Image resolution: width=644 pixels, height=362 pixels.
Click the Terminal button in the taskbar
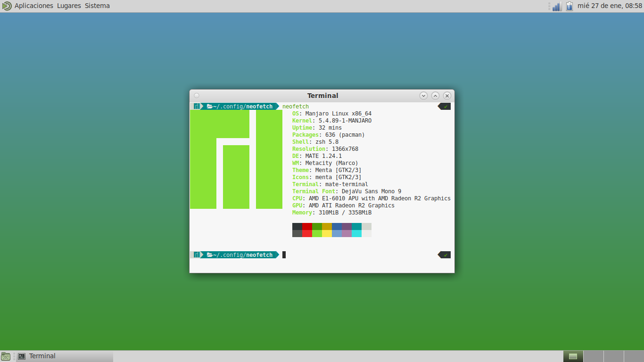tap(64, 356)
